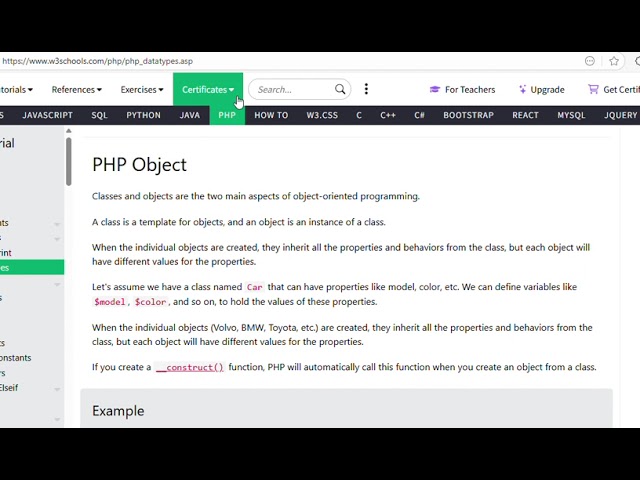Expand the Tutorials dropdown menu
The height and width of the screenshot is (480, 640).
point(16,89)
